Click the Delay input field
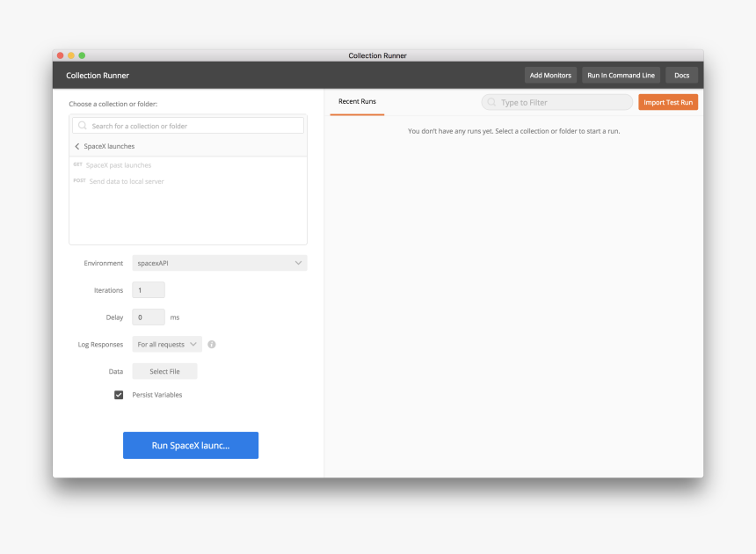The width and height of the screenshot is (756, 554). coord(149,317)
